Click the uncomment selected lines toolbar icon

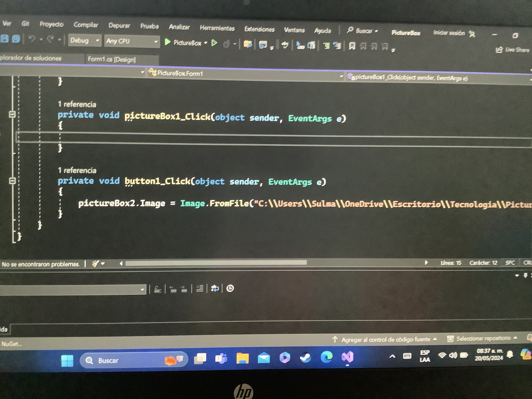tap(337, 45)
